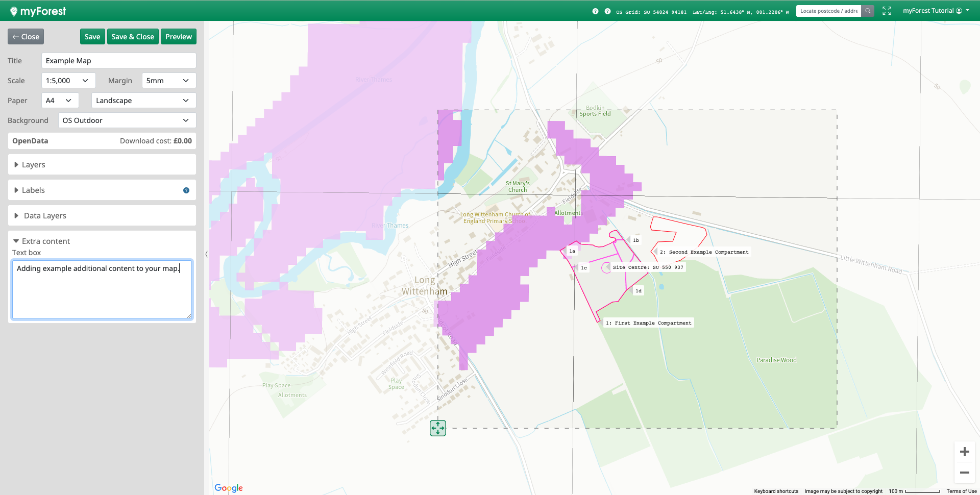This screenshot has height=495, width=980.
Task: Zoom in using the map plus button
Action: [964, 452]
